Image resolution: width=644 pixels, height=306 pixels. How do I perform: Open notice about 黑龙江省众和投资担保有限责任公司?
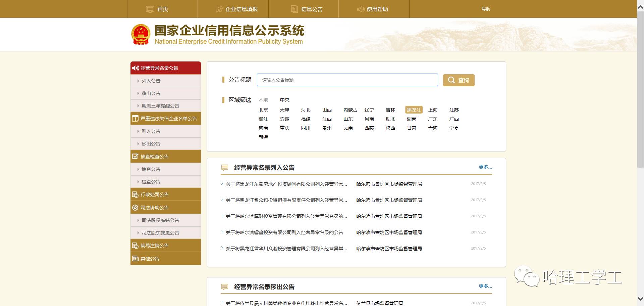[x=286, y=200]
